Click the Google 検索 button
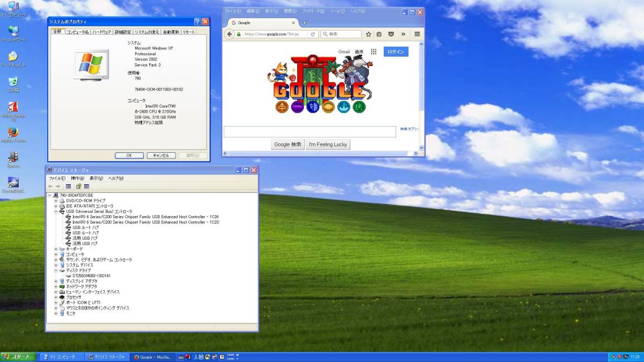644x362 pixels. click(288, 144)
